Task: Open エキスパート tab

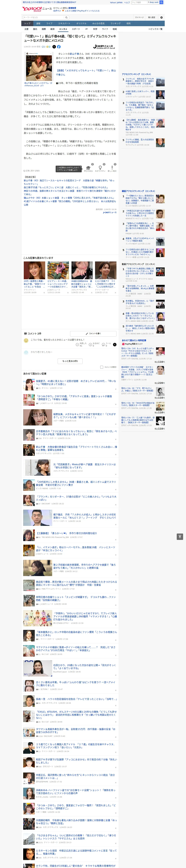Action: pos(64,24)
